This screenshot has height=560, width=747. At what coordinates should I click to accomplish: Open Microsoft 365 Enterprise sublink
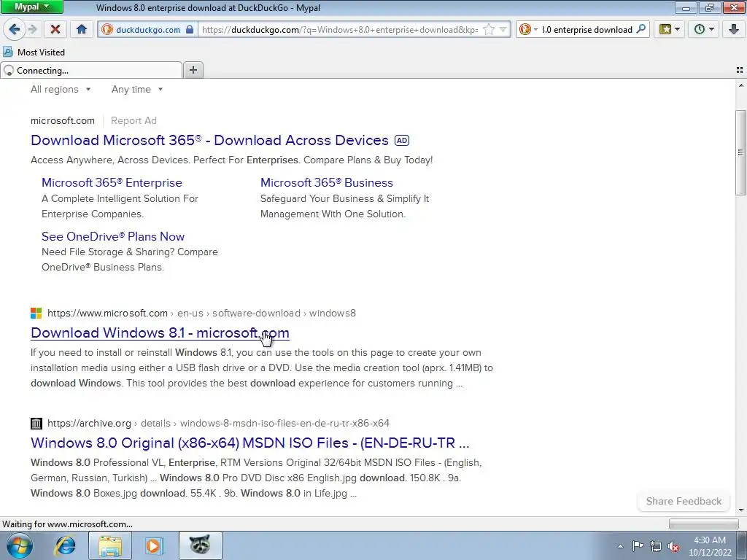tap(112, 183)
